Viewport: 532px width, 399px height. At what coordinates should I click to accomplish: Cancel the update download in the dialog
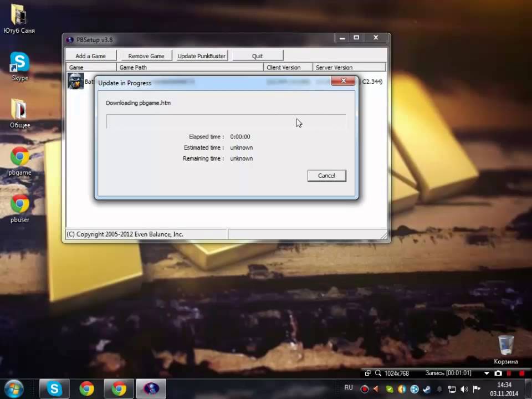pyautogui.click(x=326, y=176)
